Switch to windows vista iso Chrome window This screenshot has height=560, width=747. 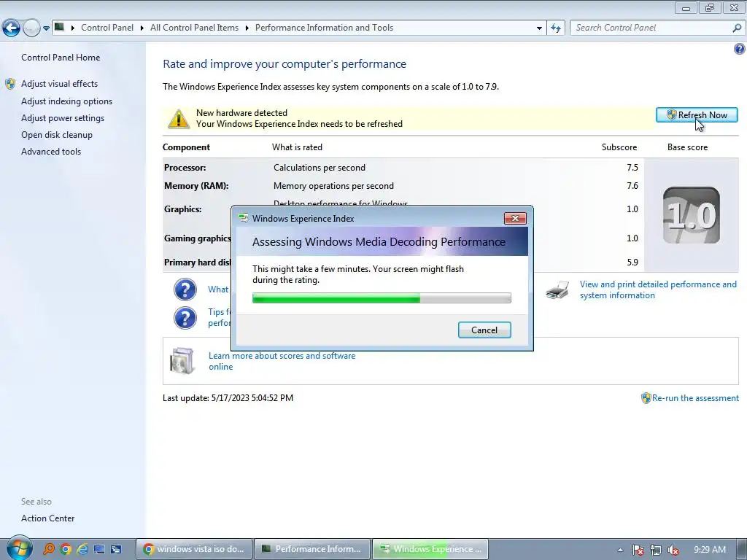193,549
